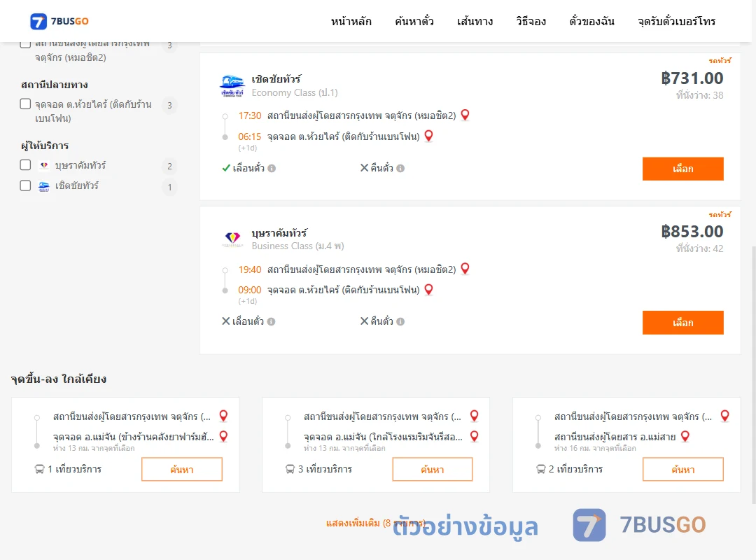Tick บุษราคัมทัวร์ operator checkbox
756x560 pixels.
26,165
